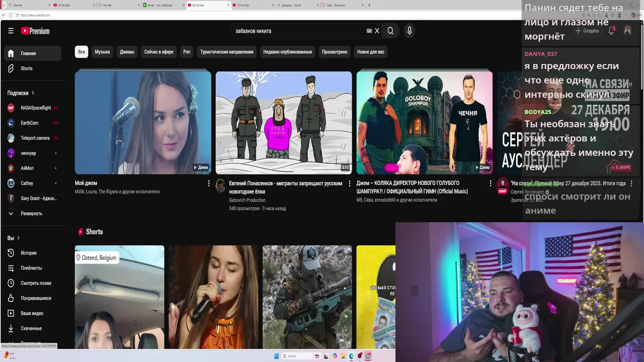Open the sniper soldier short

tap(307, 297)
